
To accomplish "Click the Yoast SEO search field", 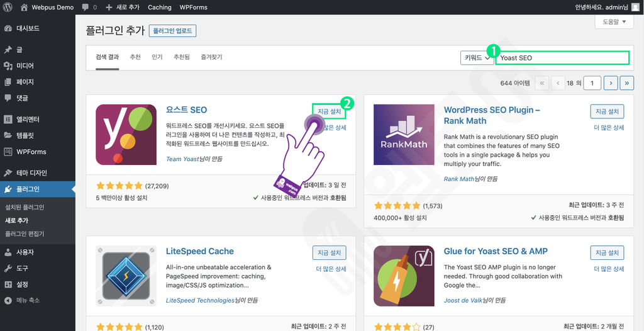I will 562,58.
